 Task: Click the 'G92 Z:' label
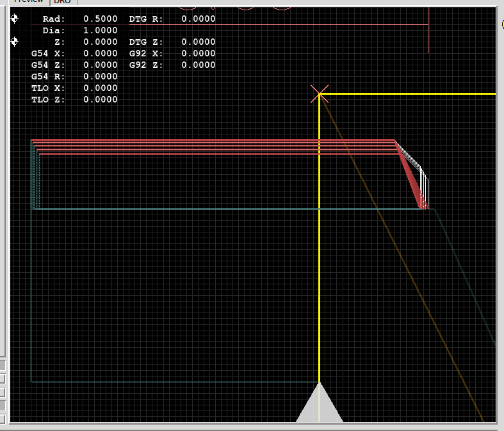tap(146, 65)
